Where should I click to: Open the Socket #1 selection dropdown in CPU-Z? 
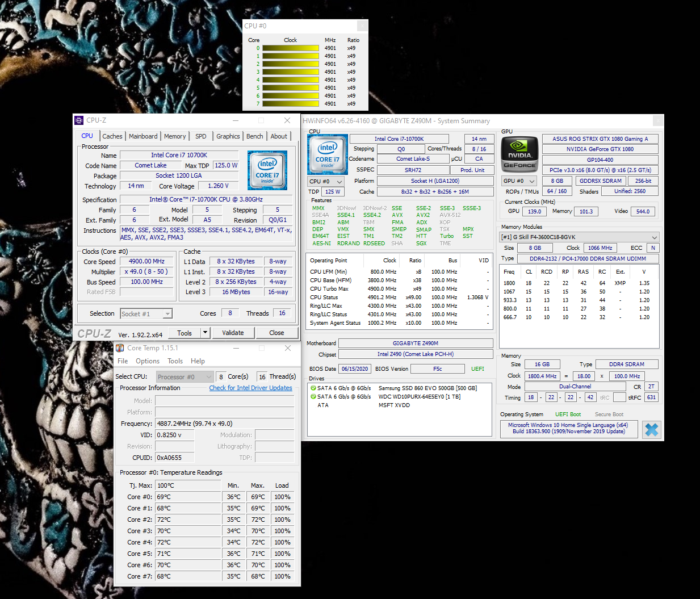click(146, 314)
